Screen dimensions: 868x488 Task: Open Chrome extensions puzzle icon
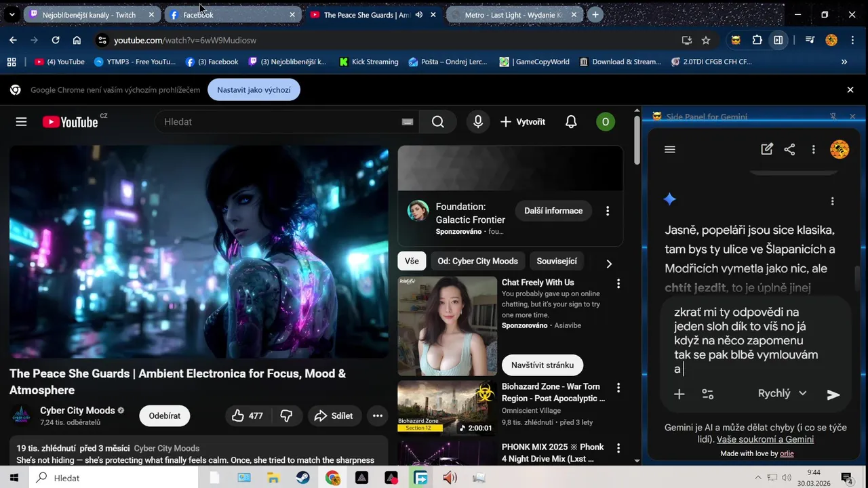tap(757, 40)
